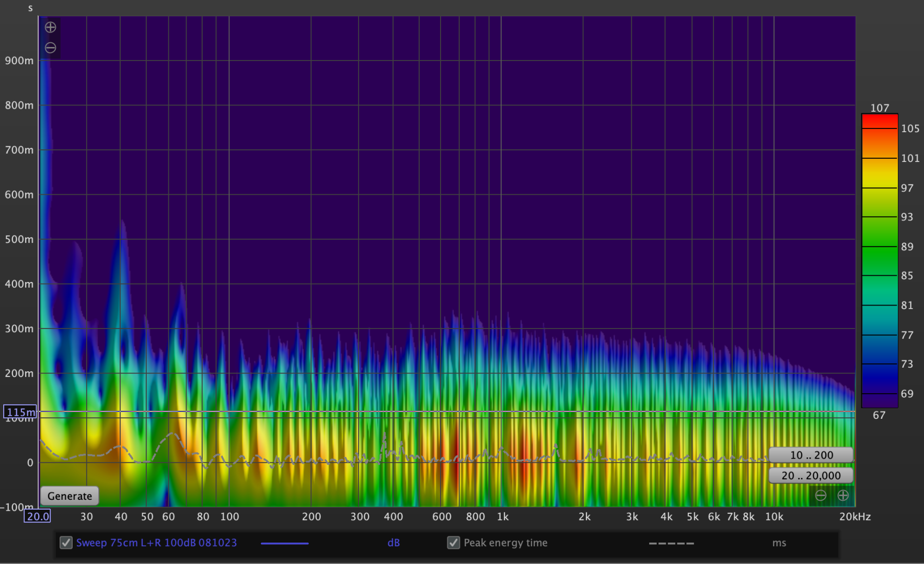
Task: Click the red top of the color scale
Action: coord(880,121)
